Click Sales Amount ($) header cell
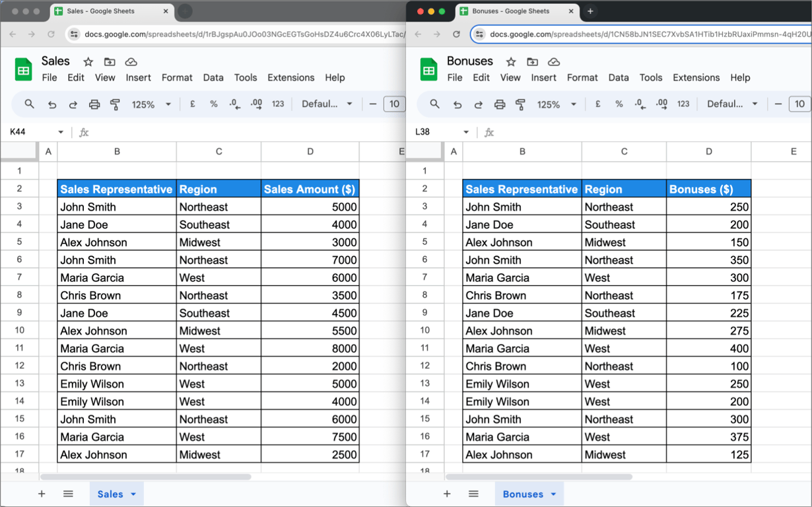Image resolution: width=812 pixels, height=507 pixels. click(x=310, y=189)
